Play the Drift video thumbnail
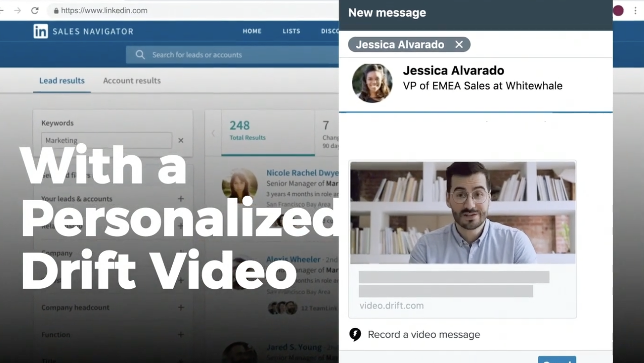 point(463,213)
